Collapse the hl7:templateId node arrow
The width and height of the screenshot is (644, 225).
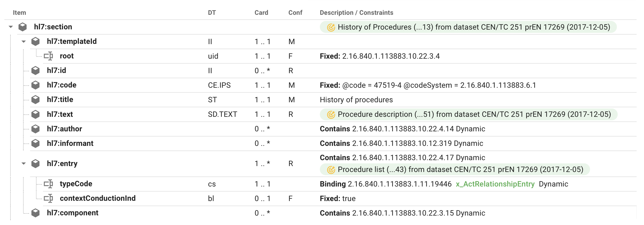24,41
